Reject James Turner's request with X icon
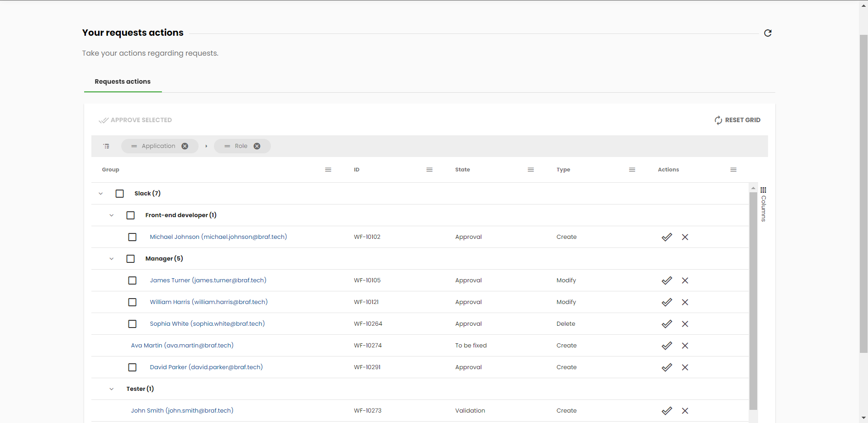The width and height of the screenshot is (868, 423). (x=685, y=280)
